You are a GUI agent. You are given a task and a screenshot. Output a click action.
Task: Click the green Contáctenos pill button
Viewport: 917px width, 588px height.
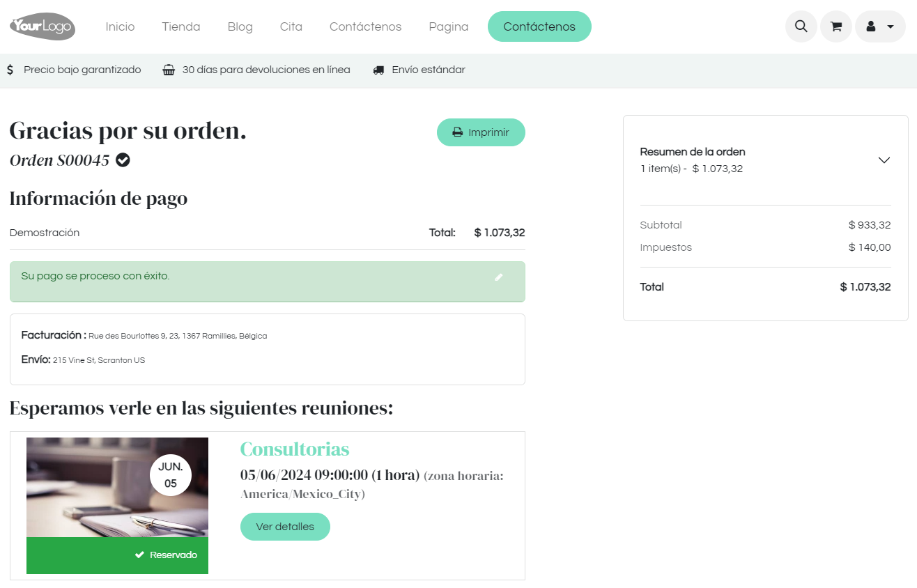(x=539, y=26)
